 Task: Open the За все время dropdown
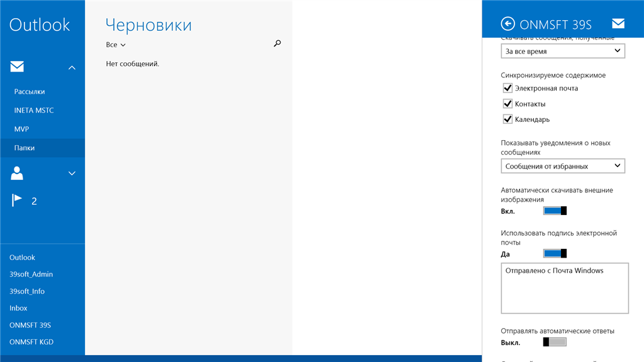pyautogui.click(x=563, y=52)
